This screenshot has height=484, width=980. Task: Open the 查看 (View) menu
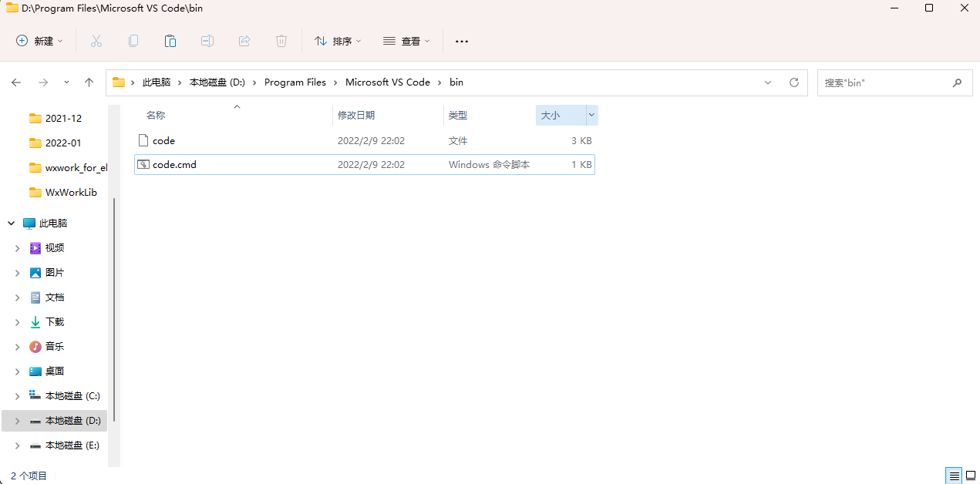[406, 41]
